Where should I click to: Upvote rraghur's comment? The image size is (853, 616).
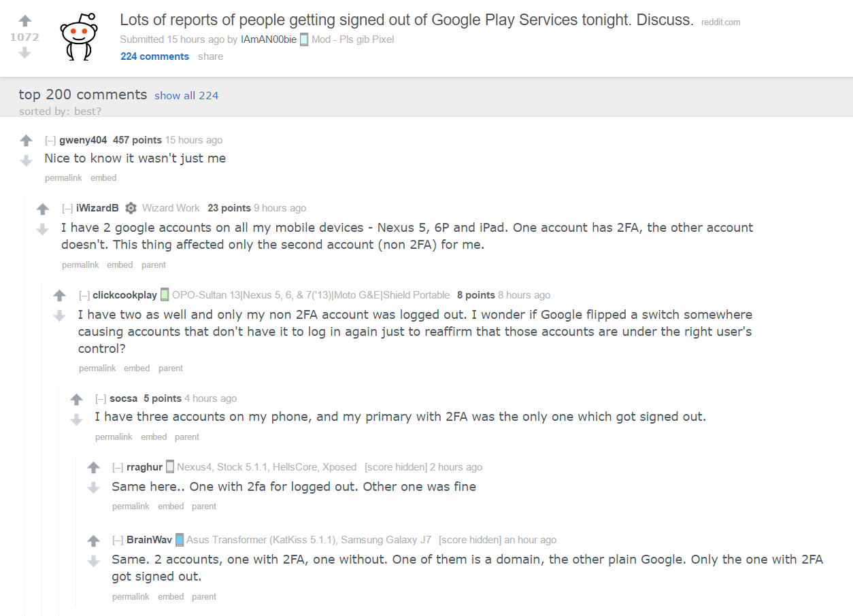94,467
